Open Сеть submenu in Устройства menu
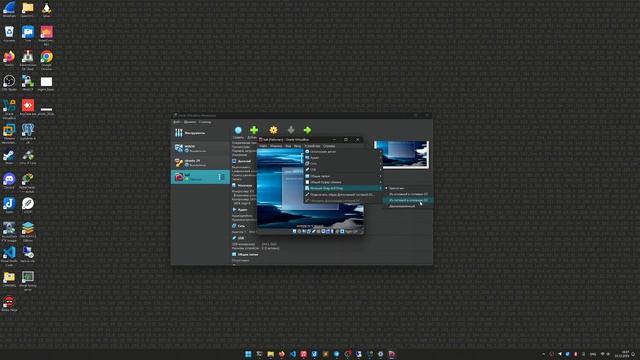 (343, 164)
